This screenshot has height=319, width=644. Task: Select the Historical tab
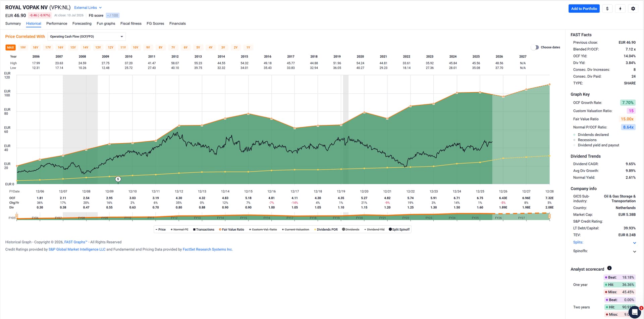pyautogui.click(x=34, y=24)
